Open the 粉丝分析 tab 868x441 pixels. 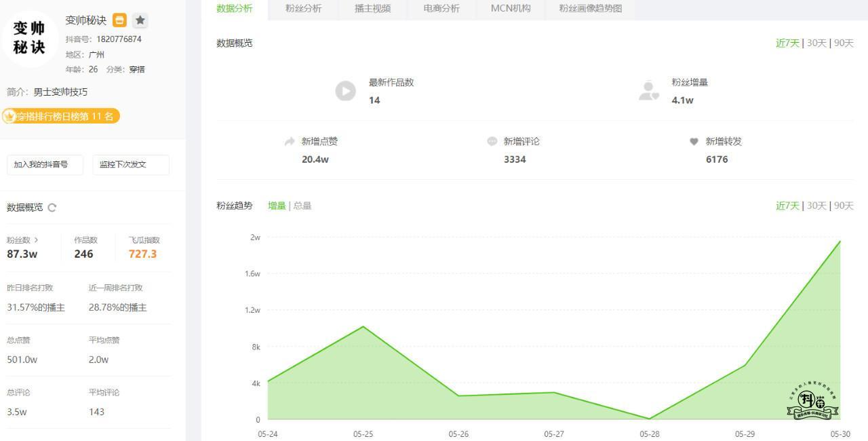[x=303, y=9]
